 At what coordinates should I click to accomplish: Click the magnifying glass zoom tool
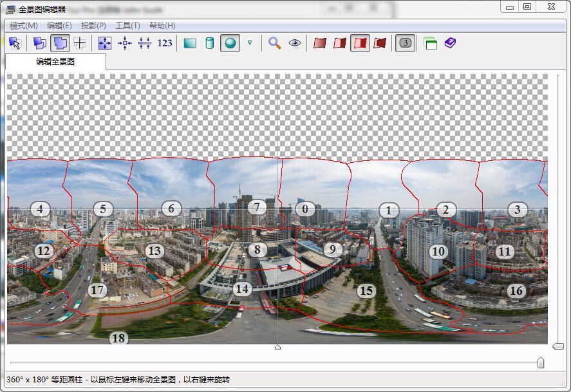tap(275, 43)
